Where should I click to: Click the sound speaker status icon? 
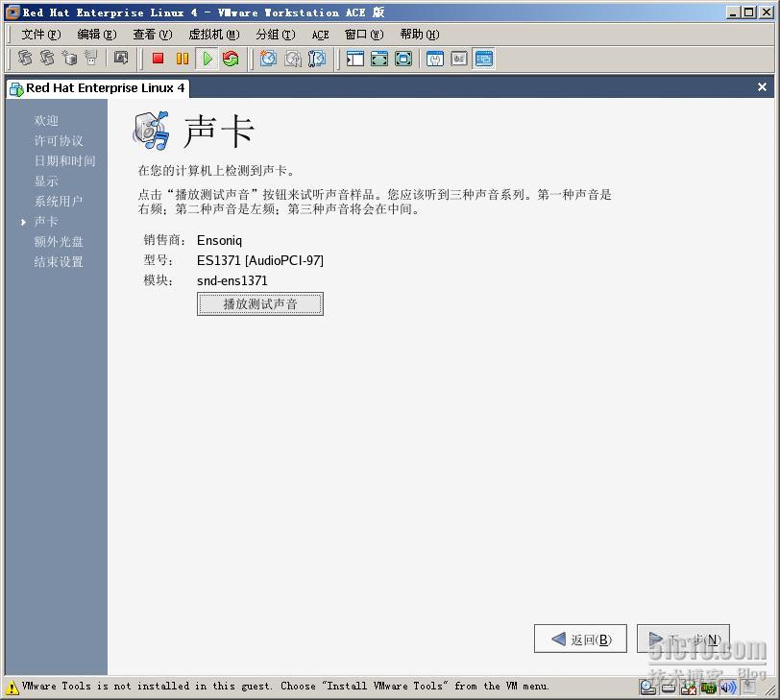[728, 688]
